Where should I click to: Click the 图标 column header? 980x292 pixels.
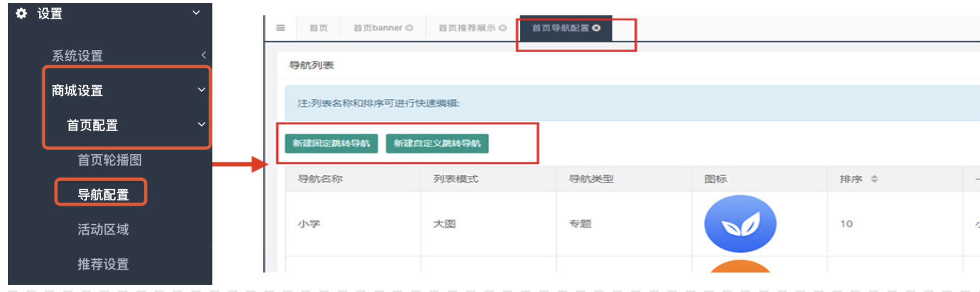[x=715, y=179]
